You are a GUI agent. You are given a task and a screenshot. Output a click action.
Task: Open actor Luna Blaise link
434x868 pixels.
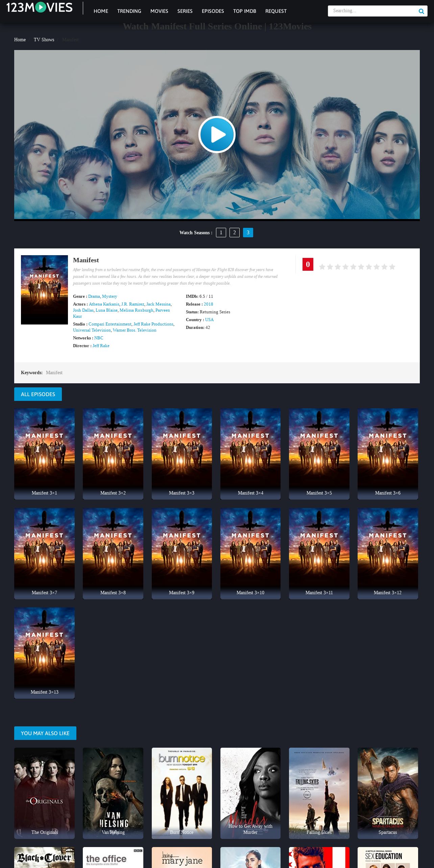[x=106, y=310]
